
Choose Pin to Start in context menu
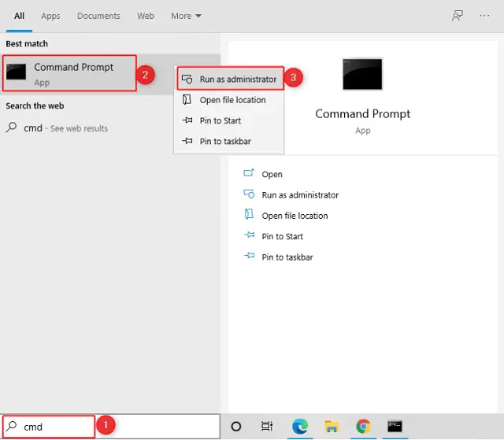click(220, 120)
